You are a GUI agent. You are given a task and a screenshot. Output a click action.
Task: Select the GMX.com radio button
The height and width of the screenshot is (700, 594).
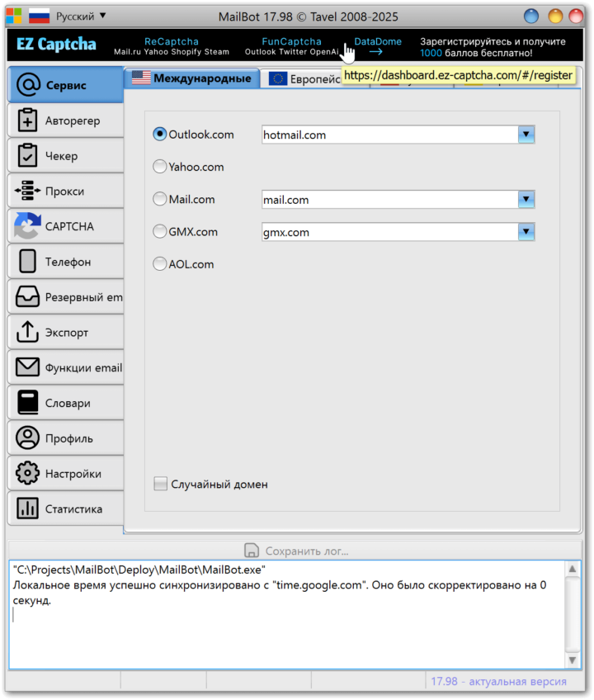point(160,231)
